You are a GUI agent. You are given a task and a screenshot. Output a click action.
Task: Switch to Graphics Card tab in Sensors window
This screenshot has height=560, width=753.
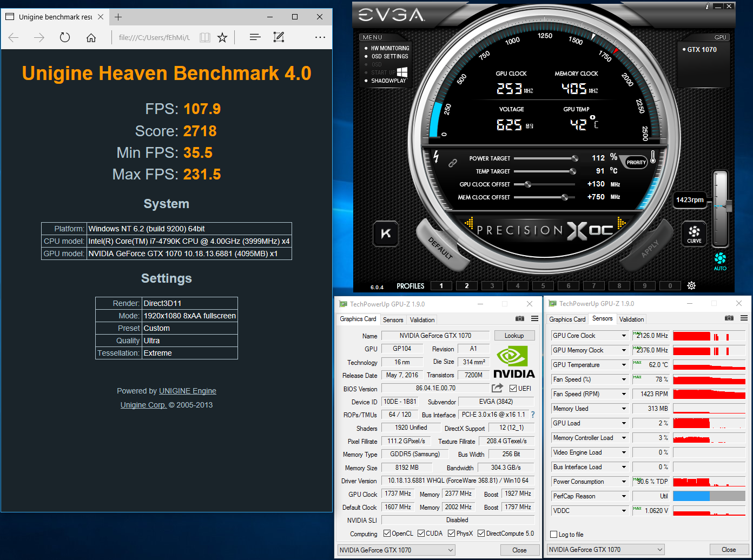tap(567, 319)
